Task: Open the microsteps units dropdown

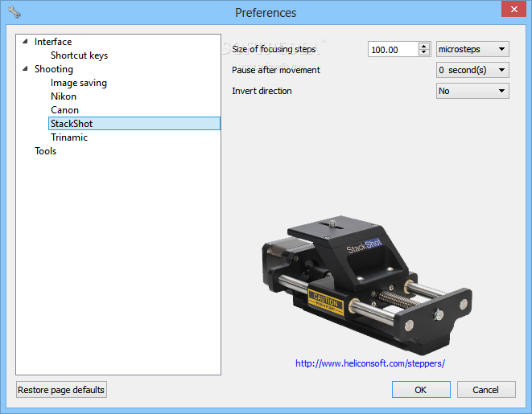Action: 472,49
